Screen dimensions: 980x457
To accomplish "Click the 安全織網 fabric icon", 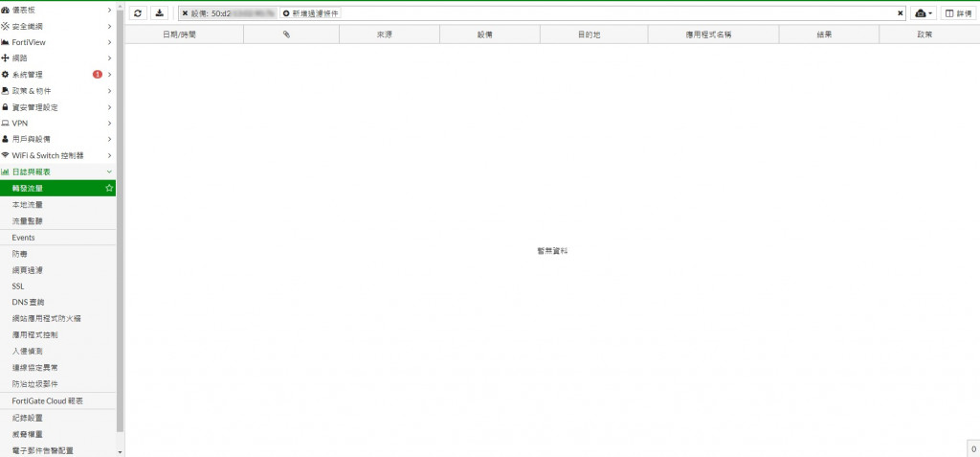I will tap(5, 26).
